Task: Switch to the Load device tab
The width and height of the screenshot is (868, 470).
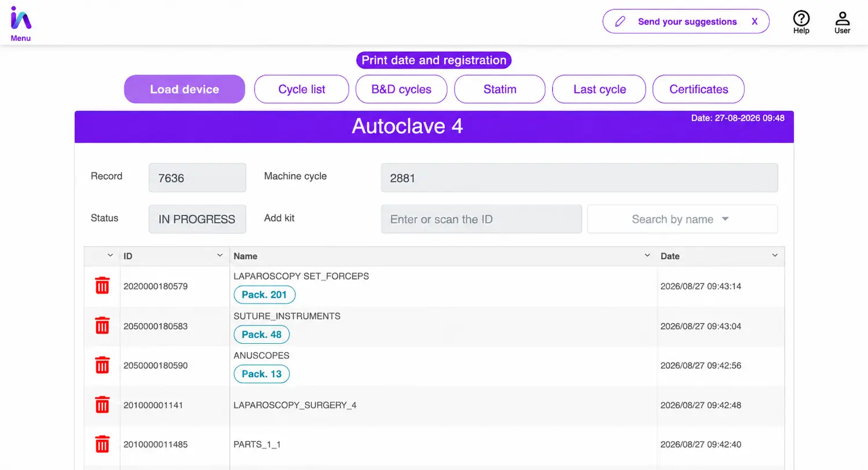Action: tap(185, 89)
